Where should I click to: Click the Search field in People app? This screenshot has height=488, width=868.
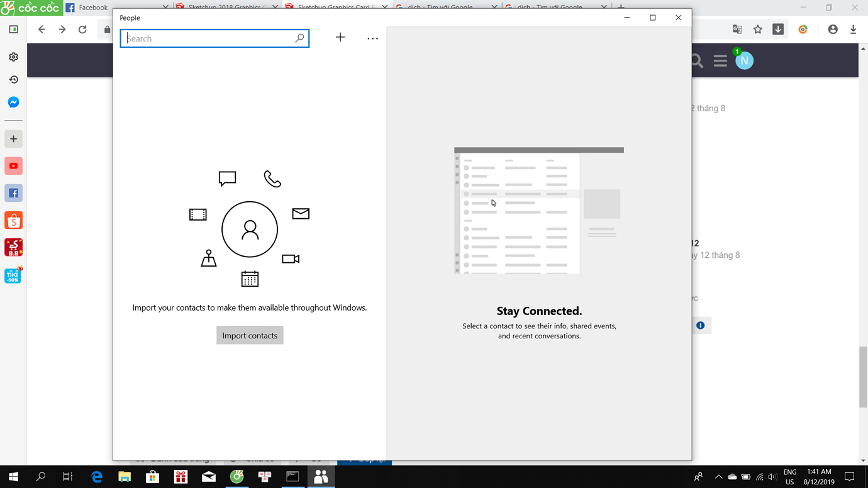pyautogui.click(x=214, y=38)
